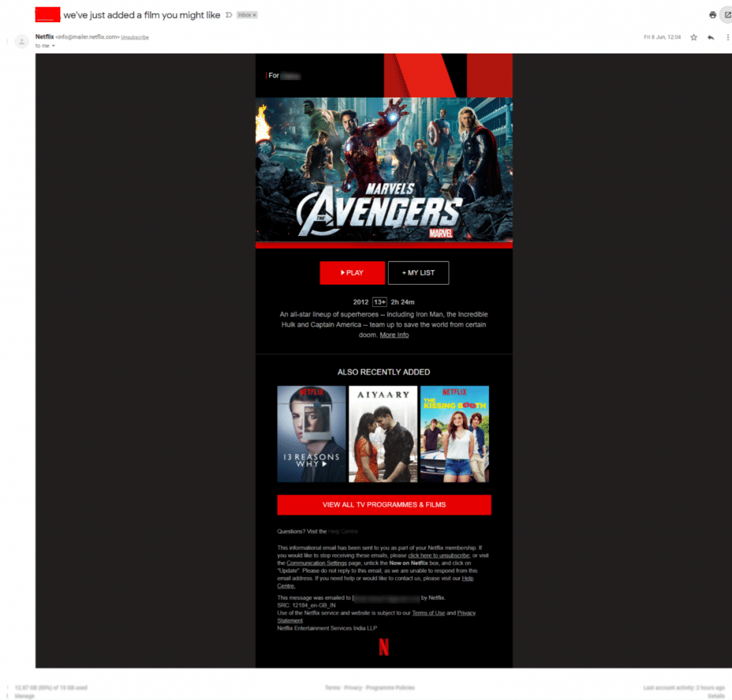Open the Terms of Use link
This screenshot has height=700, width=732.
[x=428, y=613]
